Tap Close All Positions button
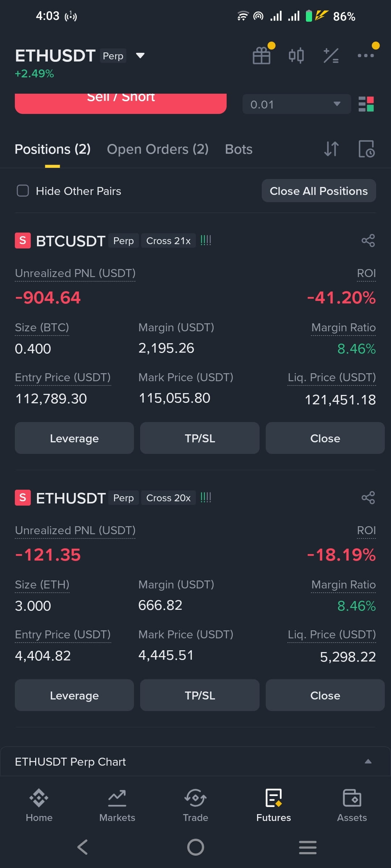This screenshot has width=391, height=868. (319, 191)
